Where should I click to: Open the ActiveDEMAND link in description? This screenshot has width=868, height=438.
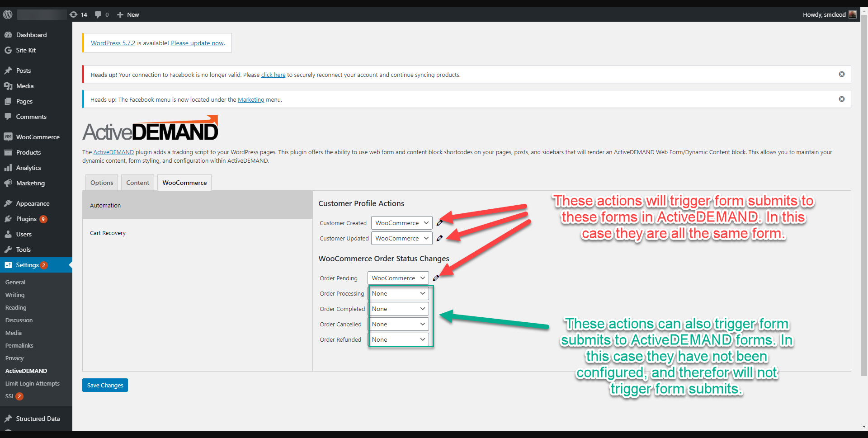[113, 152]
